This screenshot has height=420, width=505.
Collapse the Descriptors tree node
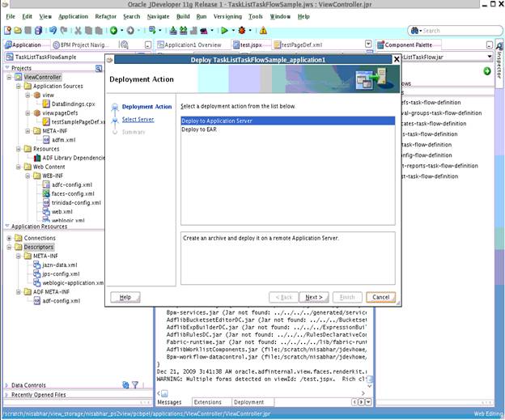point(9,247)
